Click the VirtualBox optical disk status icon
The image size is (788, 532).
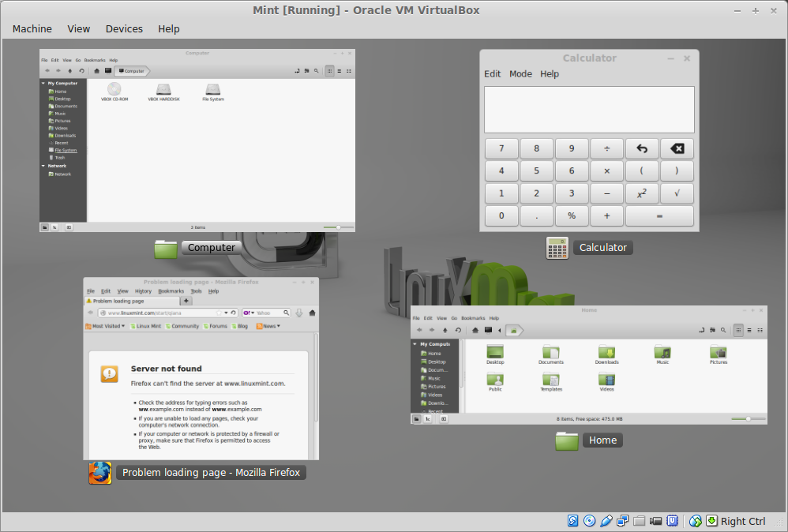tap(589, 521)
